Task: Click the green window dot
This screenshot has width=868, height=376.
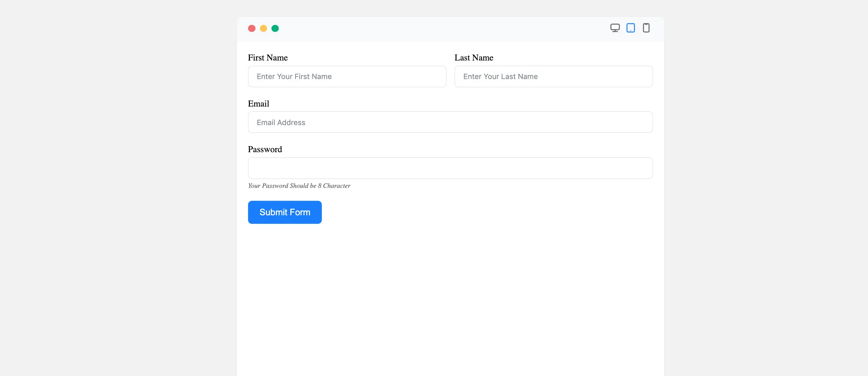Action: tap(275, 29)
